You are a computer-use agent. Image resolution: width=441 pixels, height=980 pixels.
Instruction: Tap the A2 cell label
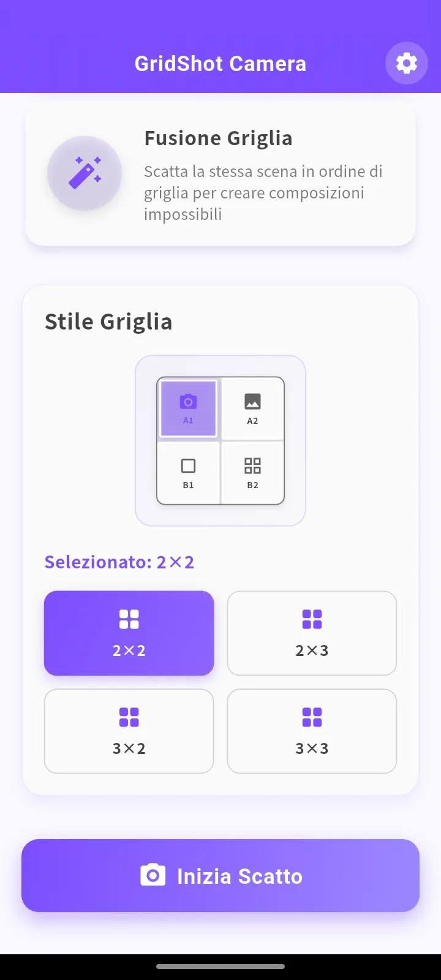coord(252,421)
